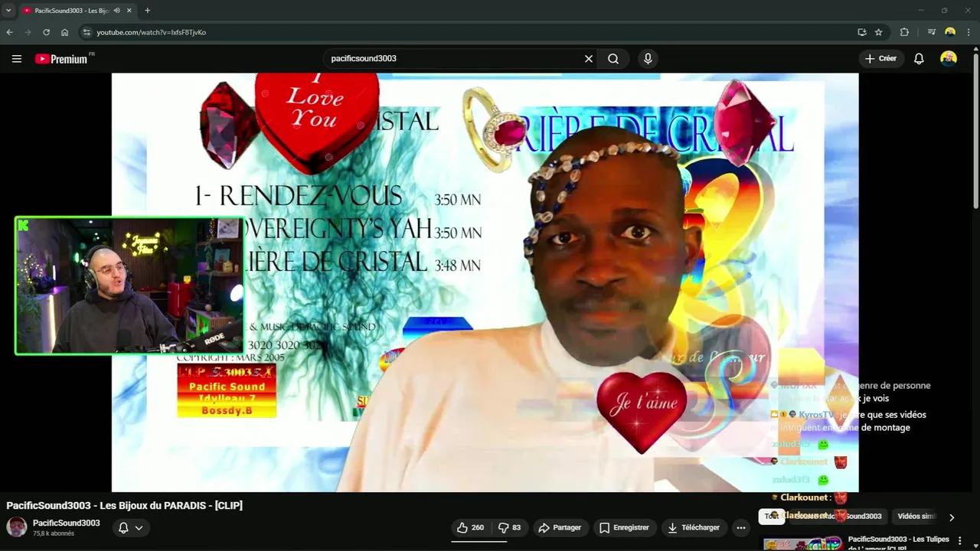Reload the page
This screenshot has height=551, width=980.
pos(46,32)
